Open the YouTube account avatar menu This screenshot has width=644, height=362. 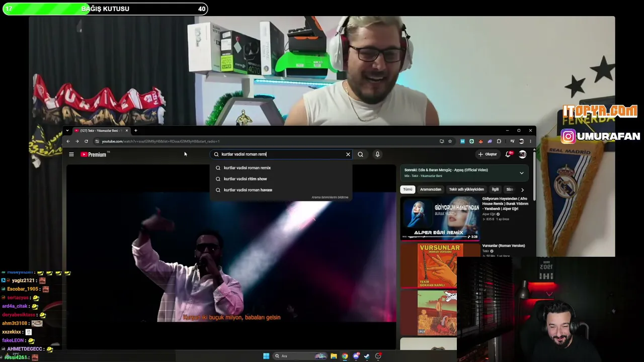522,154
